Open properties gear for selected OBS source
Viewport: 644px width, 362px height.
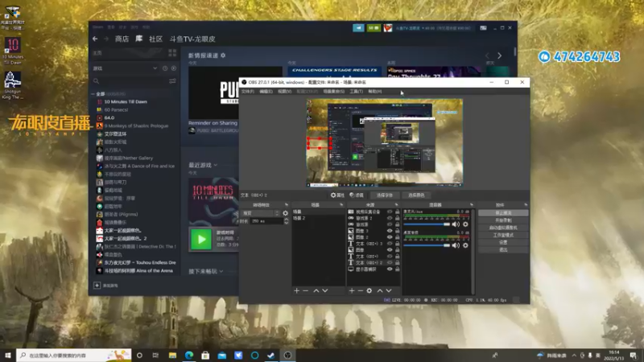point(337,195)
